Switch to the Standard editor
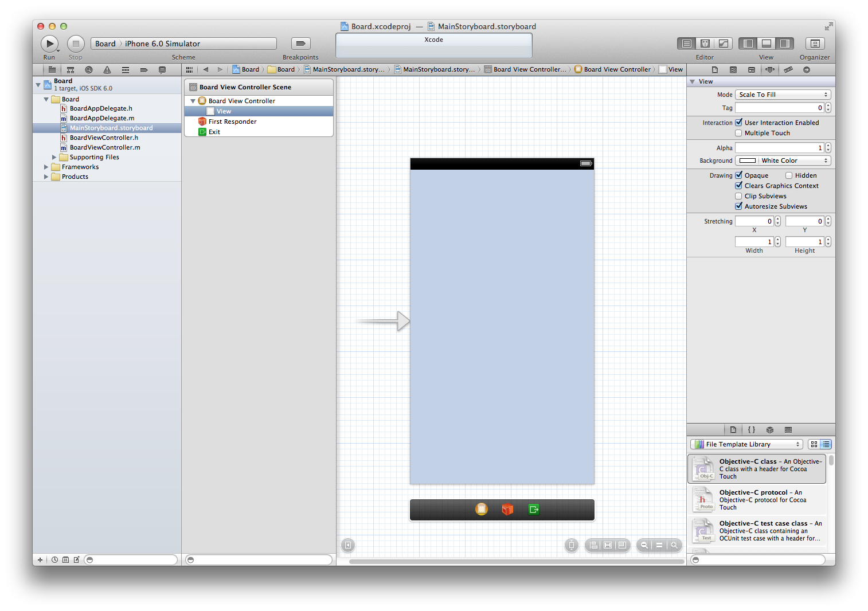Image resolution: width=868 pixels, height=611 pixels. click(687, 44)
